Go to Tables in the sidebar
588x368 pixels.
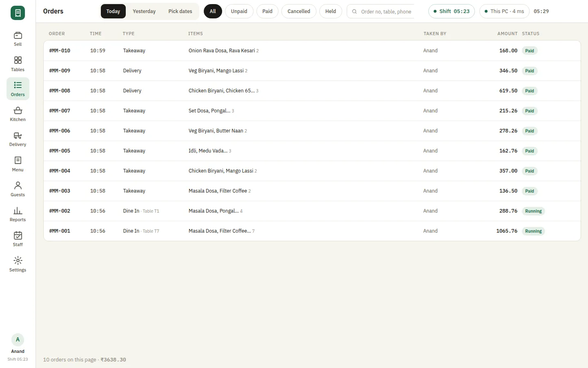click(18, 64)
